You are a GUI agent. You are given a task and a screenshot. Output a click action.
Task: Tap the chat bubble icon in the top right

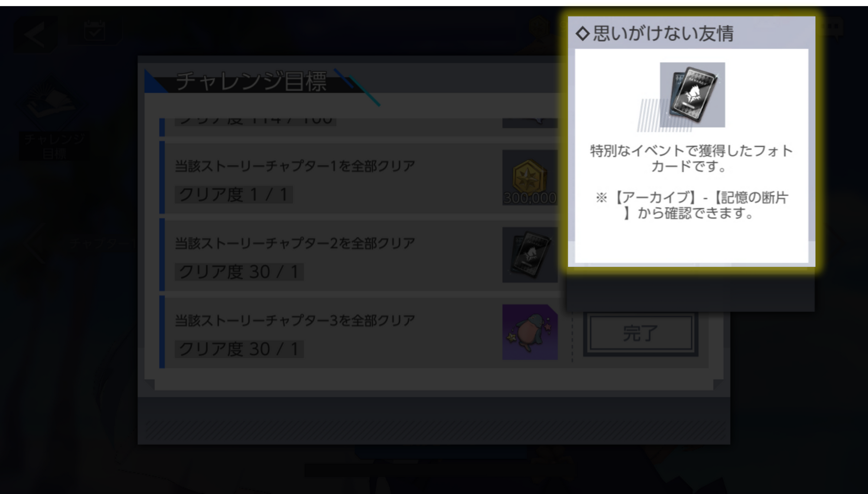[833, 28]
